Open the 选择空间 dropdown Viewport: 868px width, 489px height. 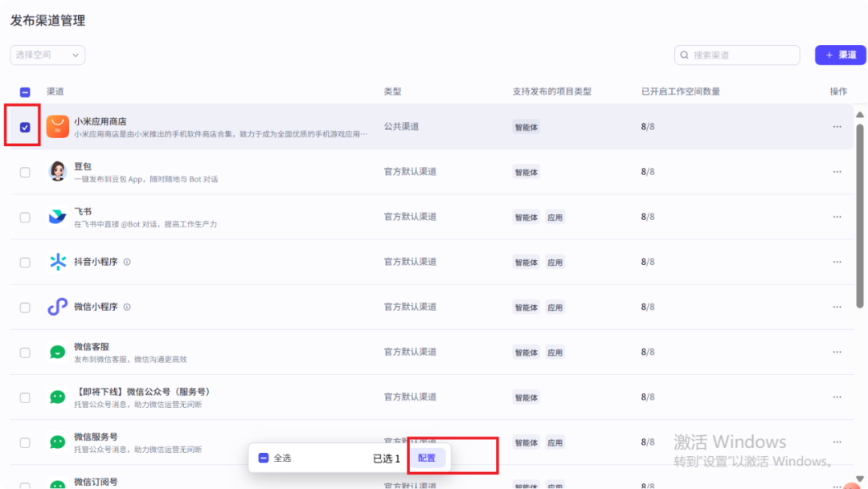[47, 55]
